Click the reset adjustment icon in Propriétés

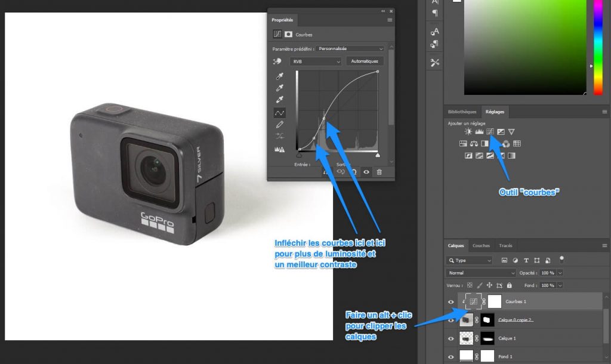coord(354,172)
